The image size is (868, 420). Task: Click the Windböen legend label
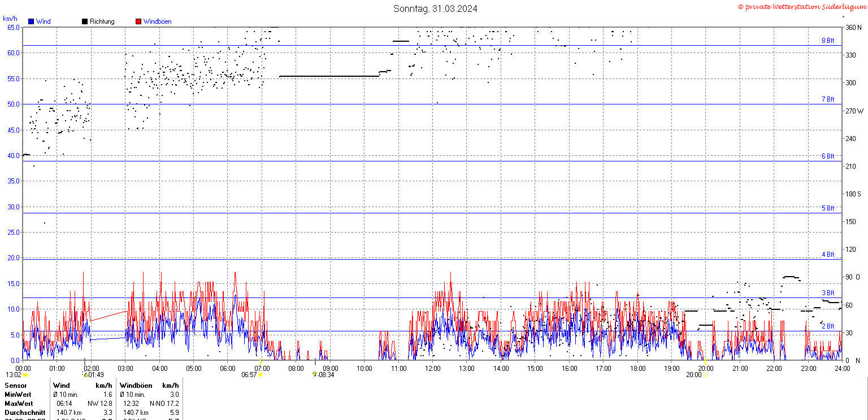(x=157, y=21)
